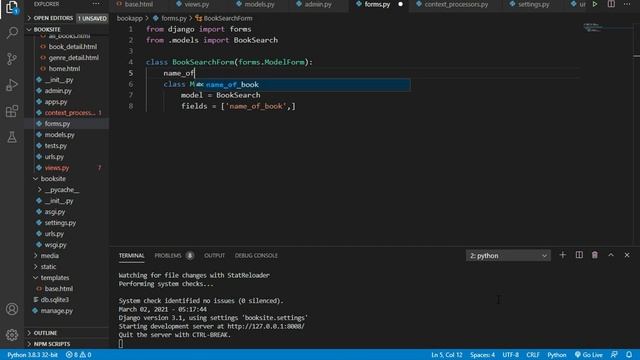Viewport: 640px width, 360px height.
Task: Collapse the templates folder
Action: (x=55, y=278)
